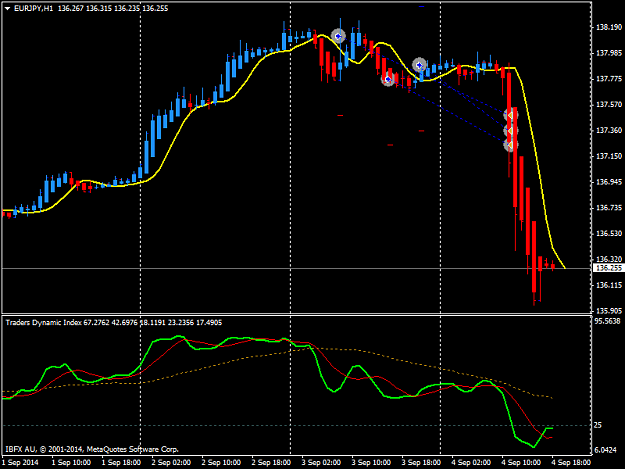The height and width of the screenshot is (469, 625).
Task: Click the 137.775 price axis label
Action: (x=609, y=79)
